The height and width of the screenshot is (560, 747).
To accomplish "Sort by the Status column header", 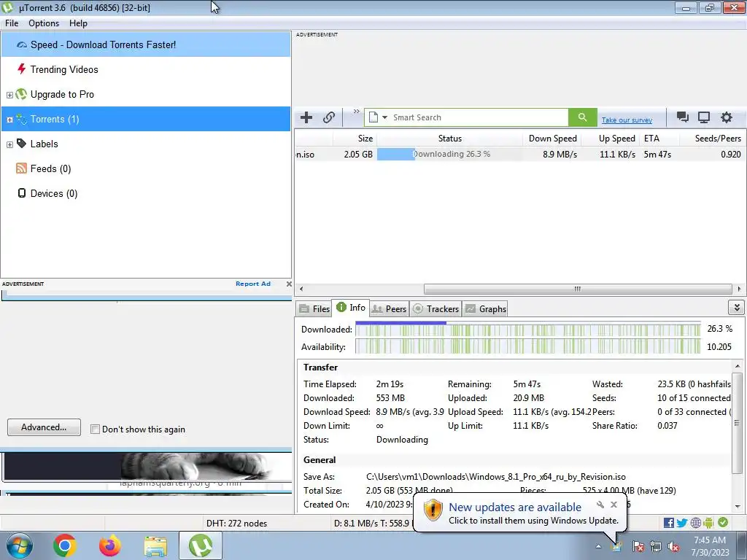I will (x=449, y=138).
